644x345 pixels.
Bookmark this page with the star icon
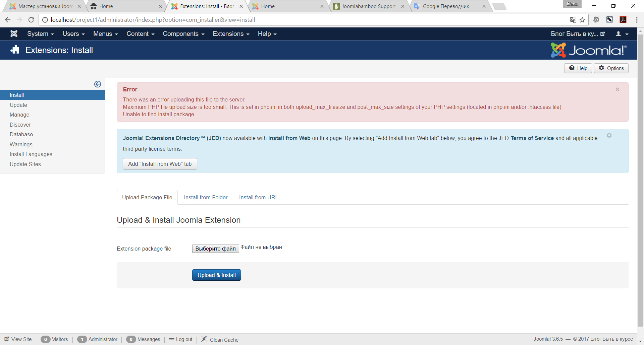[582, 20]
